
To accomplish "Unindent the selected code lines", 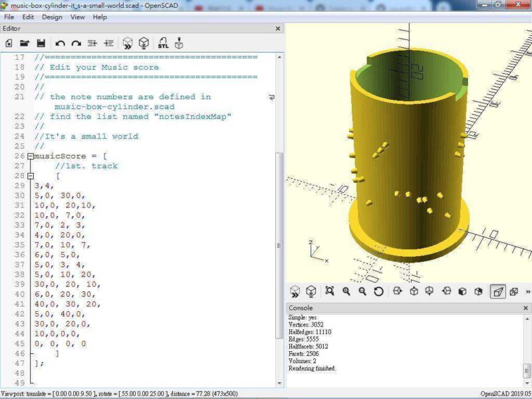I will click(92, 43).
